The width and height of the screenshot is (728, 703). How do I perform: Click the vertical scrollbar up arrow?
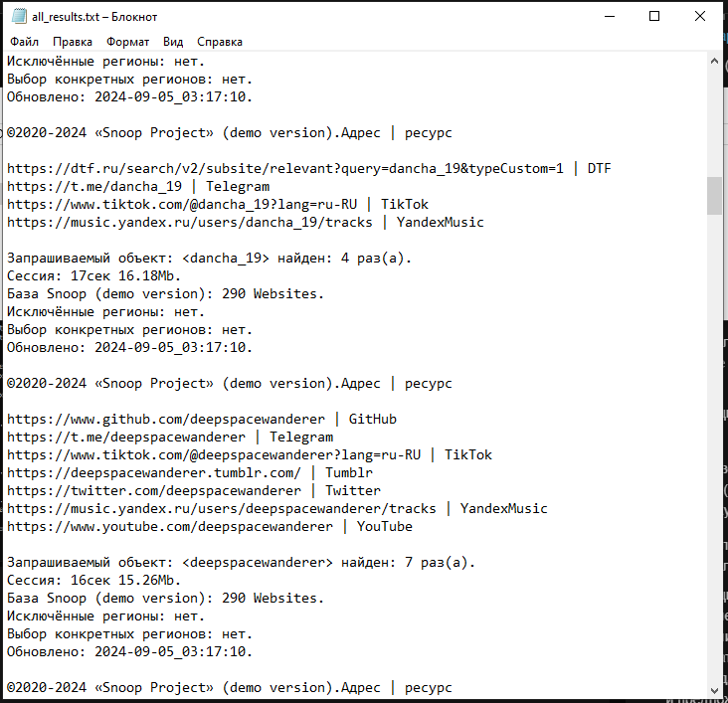(x=714, y=61)
